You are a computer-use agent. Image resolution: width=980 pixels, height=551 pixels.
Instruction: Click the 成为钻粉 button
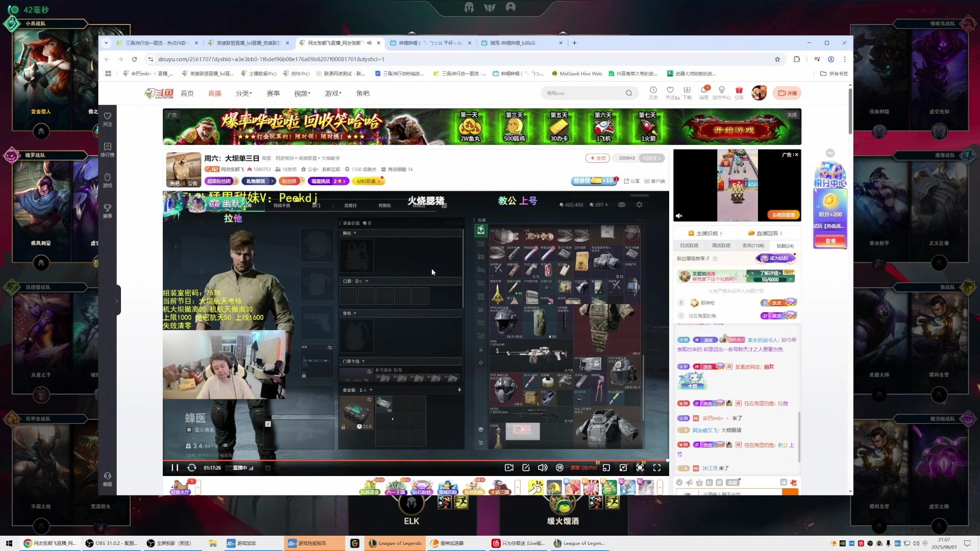775,258
